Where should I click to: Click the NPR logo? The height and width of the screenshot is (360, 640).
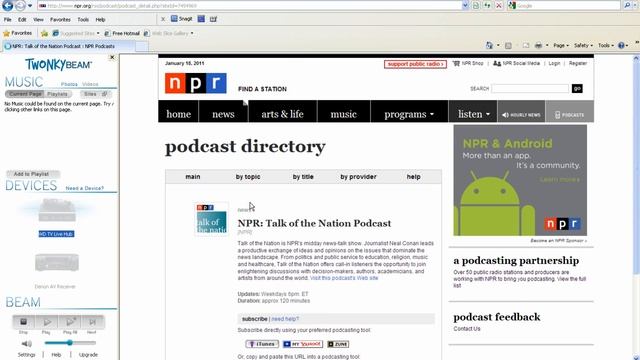pyautogui.click(x=196, y=83)
